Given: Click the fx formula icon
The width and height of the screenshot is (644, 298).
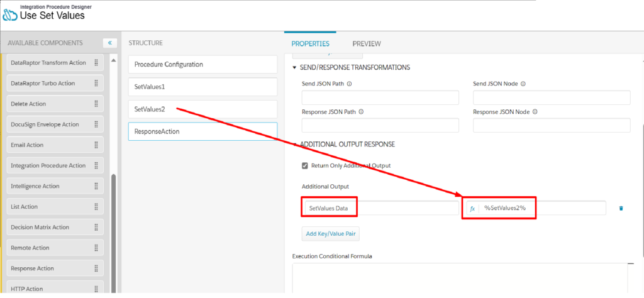Looking at the screenshot, I should (472, 209).
